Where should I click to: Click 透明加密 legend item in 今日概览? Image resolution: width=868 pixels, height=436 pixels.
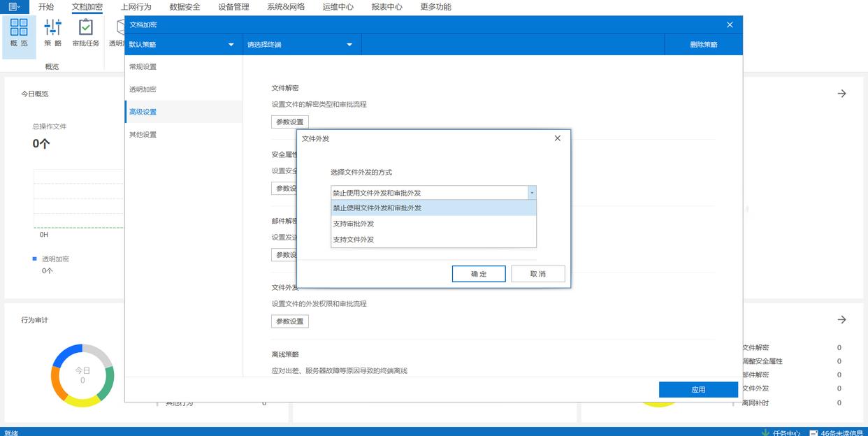(x=51, y=259)
